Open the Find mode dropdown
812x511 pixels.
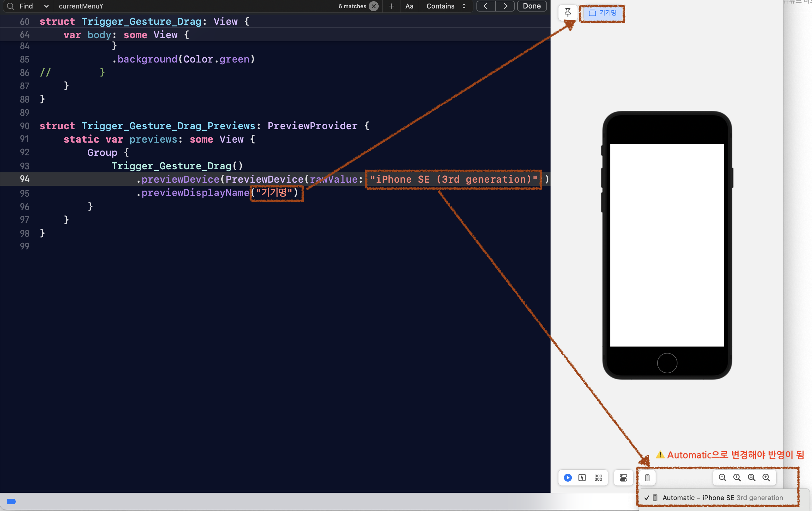tap(46, 6)
